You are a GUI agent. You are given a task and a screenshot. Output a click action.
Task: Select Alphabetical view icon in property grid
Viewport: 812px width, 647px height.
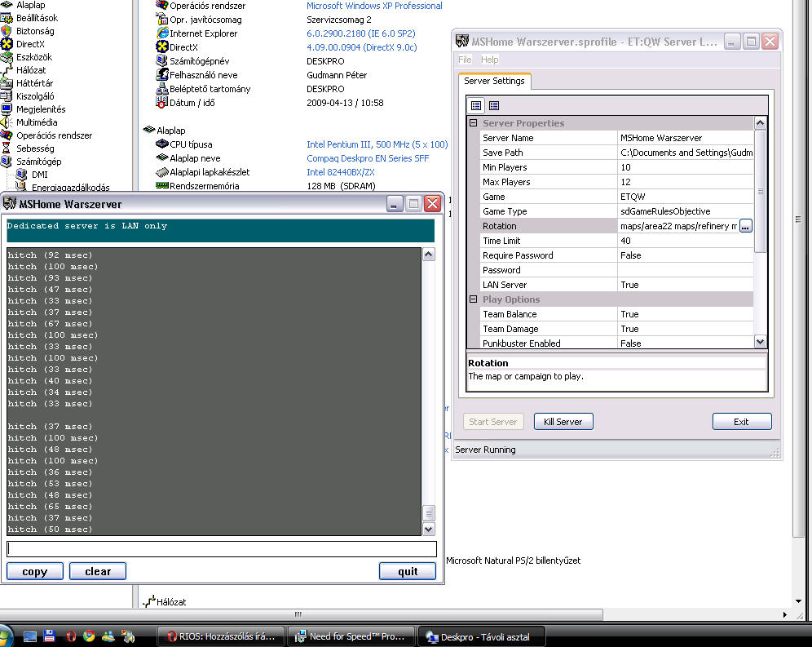494,106
